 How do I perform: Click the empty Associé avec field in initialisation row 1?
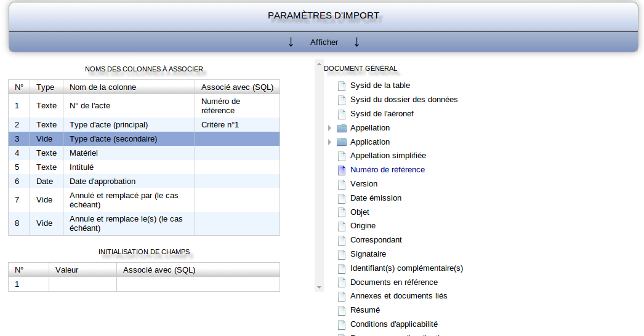[198, 284]
